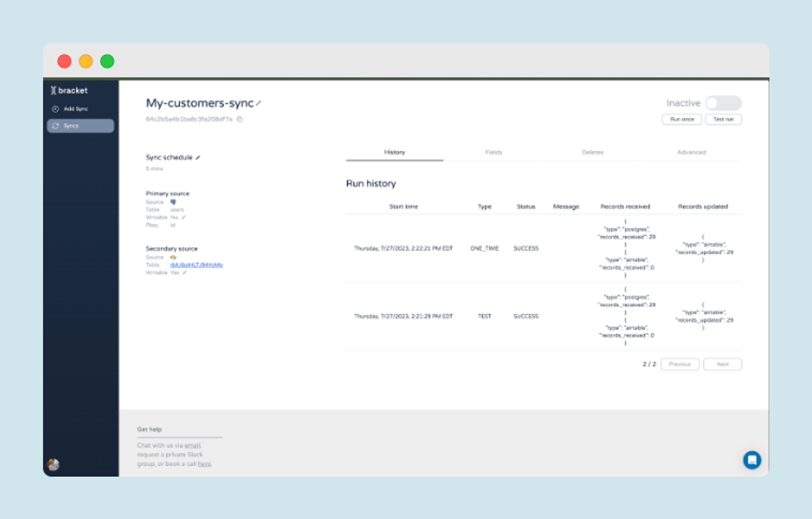
Task: Click the bracket logo in sidebar
Action: pyautogui.click(x=69, y=90)
